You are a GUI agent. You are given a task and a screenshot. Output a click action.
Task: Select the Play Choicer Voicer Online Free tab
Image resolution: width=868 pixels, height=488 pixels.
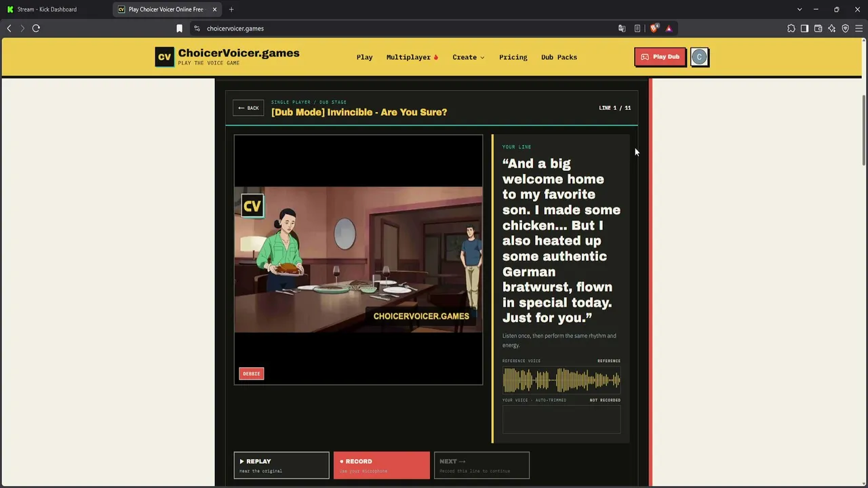[x=167, y=9]
